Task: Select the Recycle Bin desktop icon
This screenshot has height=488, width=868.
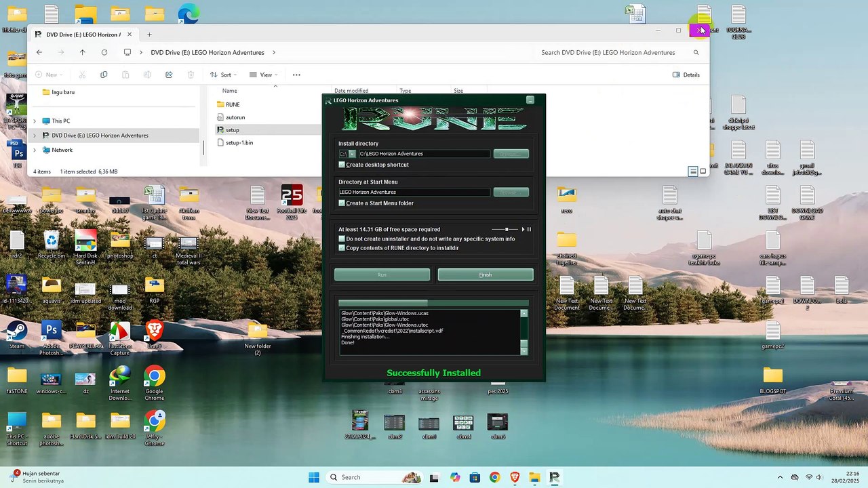Action: [52, 245]
